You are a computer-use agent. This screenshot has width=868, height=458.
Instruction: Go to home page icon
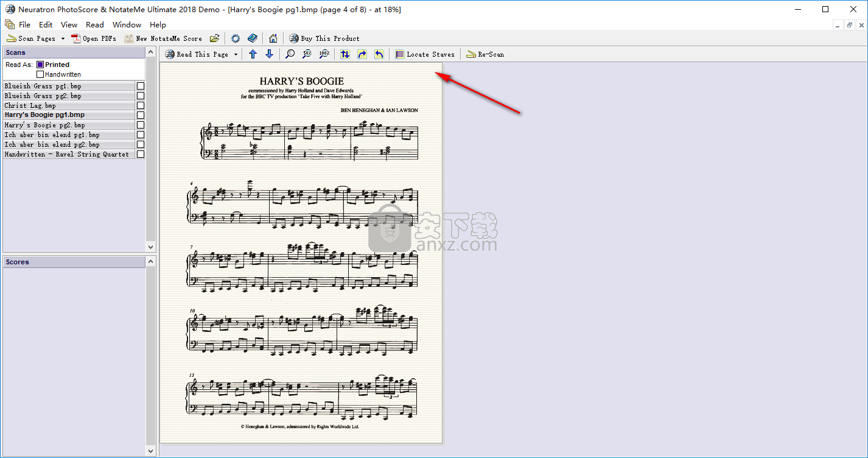(273, 38)
